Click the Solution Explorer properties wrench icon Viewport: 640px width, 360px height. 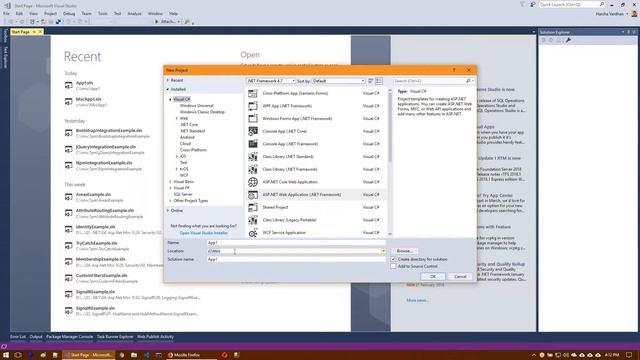(568, 40)
